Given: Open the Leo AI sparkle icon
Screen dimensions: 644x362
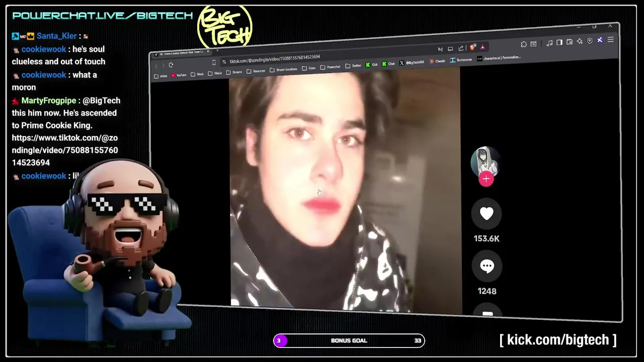Looking at the screenshot, I should tap(580, 41).
